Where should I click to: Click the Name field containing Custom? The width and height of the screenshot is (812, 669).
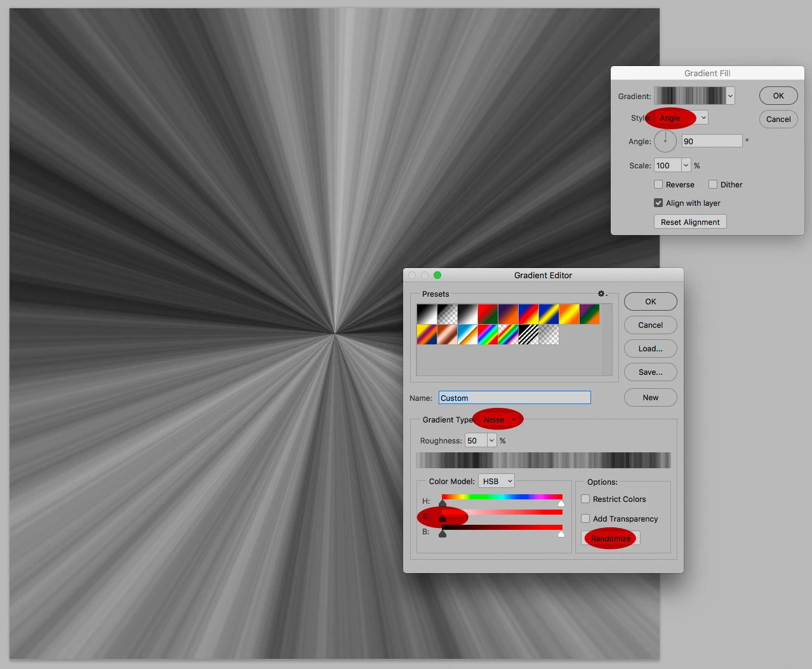click(x=515, y=398)
